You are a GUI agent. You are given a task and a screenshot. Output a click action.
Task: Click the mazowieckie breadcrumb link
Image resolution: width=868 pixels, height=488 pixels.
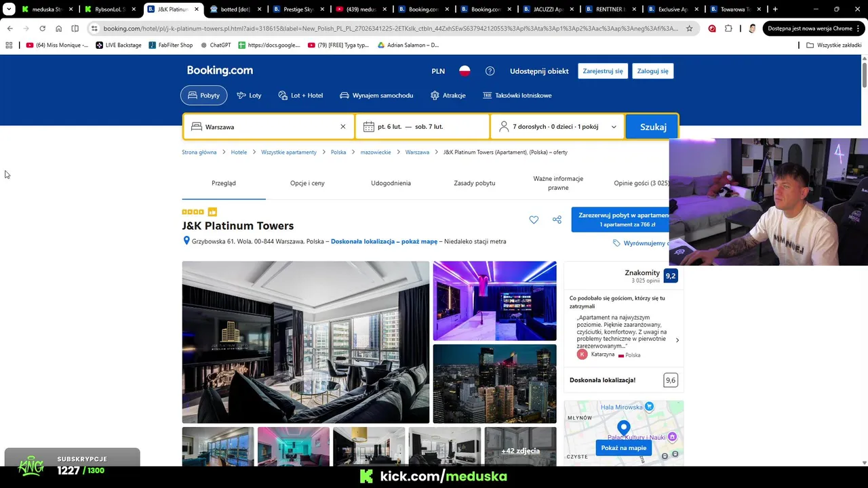[x=376, y=152]
